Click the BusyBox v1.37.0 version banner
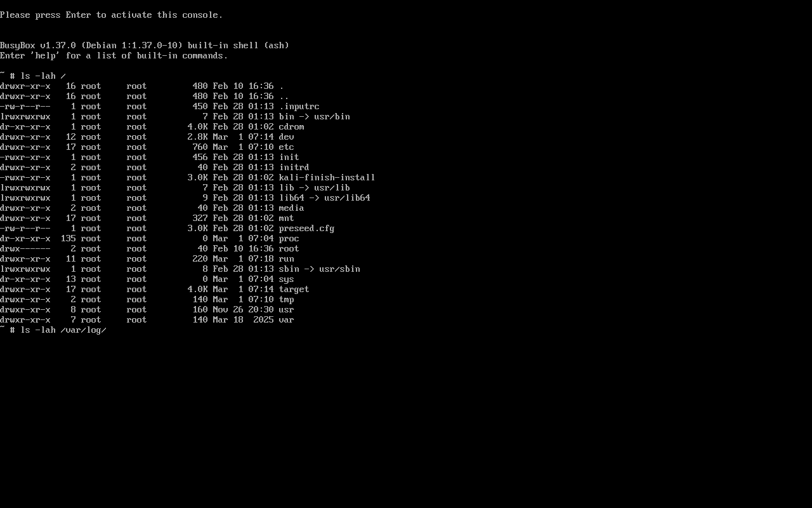The image size is (812, 508). (145, 46)
